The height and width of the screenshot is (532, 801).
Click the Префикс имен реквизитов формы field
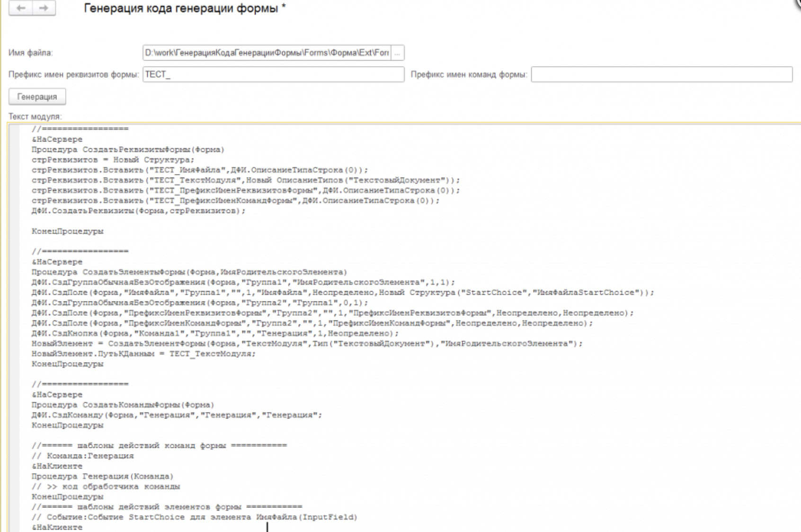tap(273, 74)
